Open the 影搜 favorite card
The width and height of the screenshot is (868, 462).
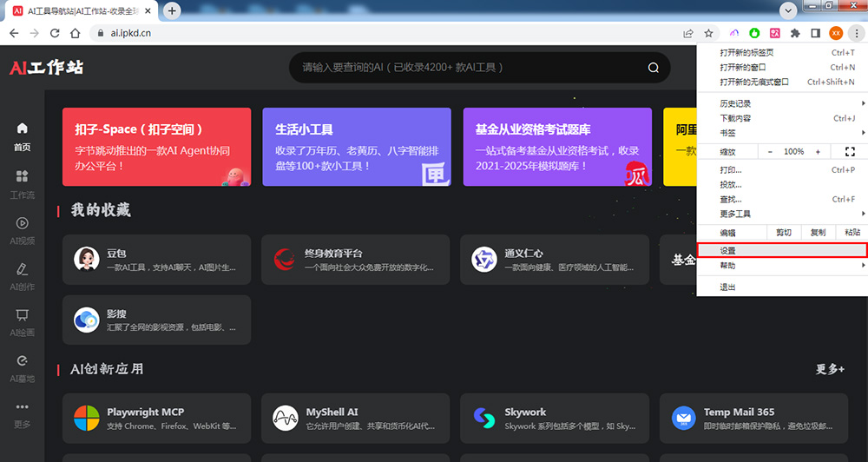(156, 320)
